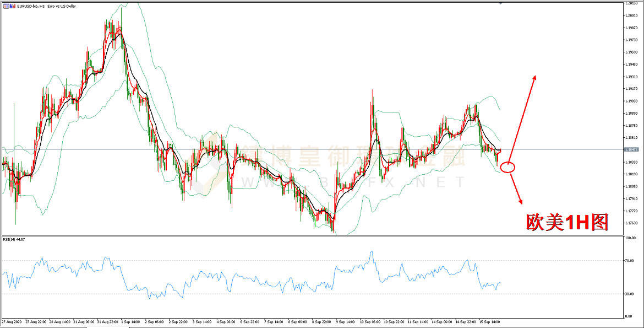Screen dimensions: 644x328
Task: Click the 1.17630 level on price scale
Action: [631, 223]
